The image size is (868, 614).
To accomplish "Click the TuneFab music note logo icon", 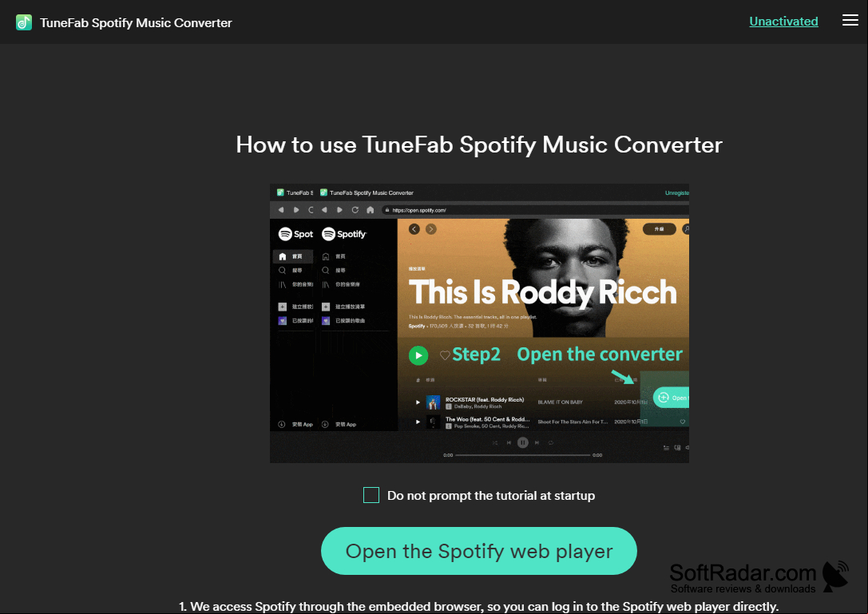I will (24, 22).
